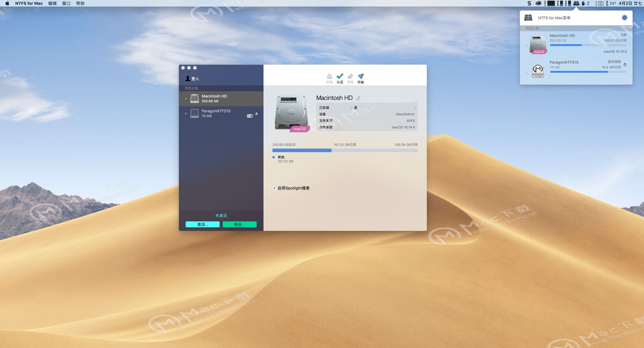644x348 pixels.
Task: Click the stacked disks icon in popup header
Action: 528,18
